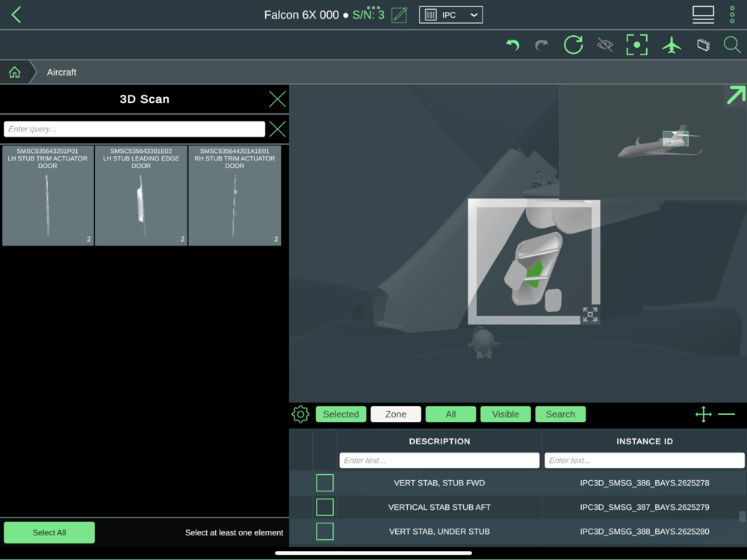Open the vertical three-dot more menu
Screen dimensions: 747x560
tap(732, 15)
